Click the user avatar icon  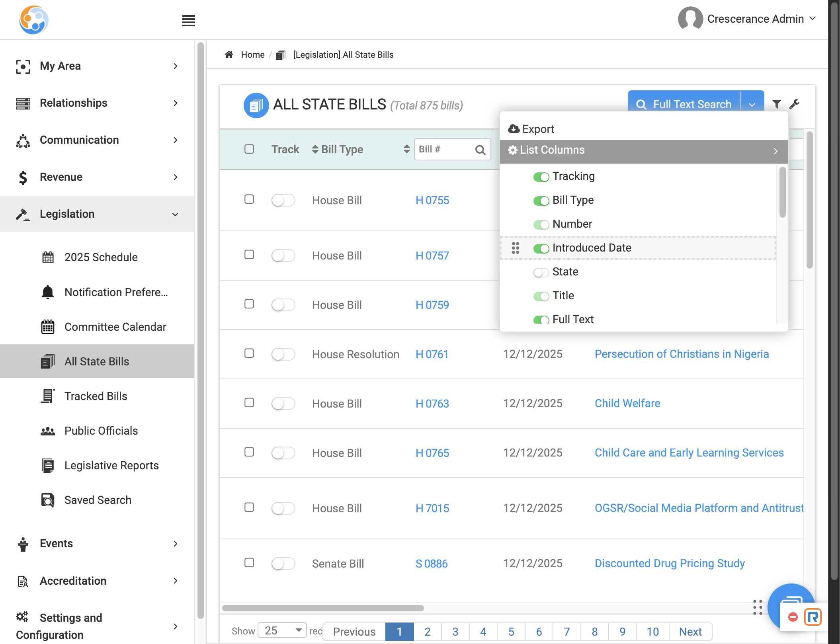691,19
